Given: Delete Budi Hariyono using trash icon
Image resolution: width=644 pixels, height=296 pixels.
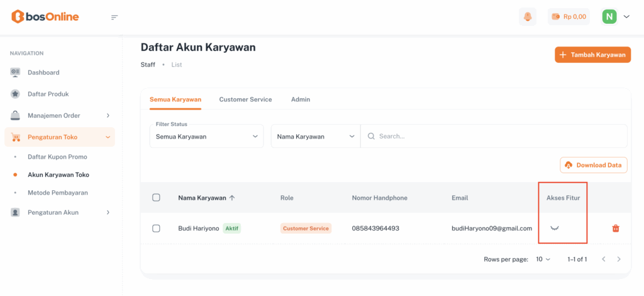Looking at the screenshot, I should pos(615,228).
